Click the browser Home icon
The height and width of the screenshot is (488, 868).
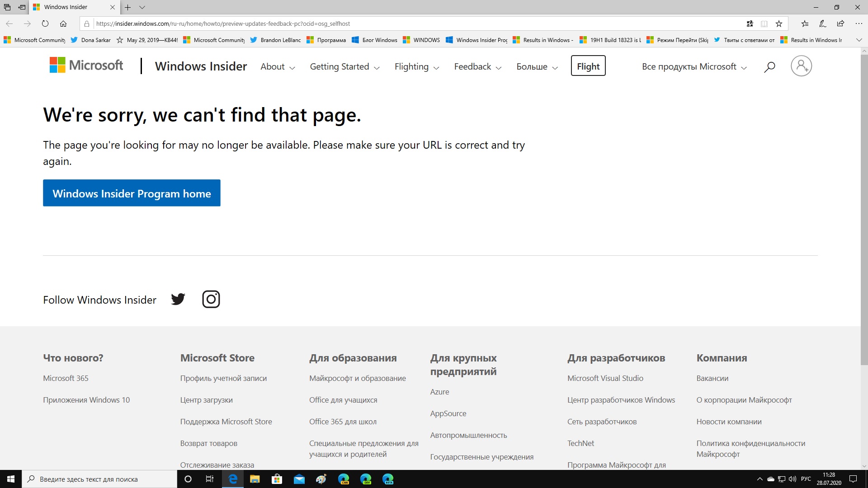(x=63, y=23)
